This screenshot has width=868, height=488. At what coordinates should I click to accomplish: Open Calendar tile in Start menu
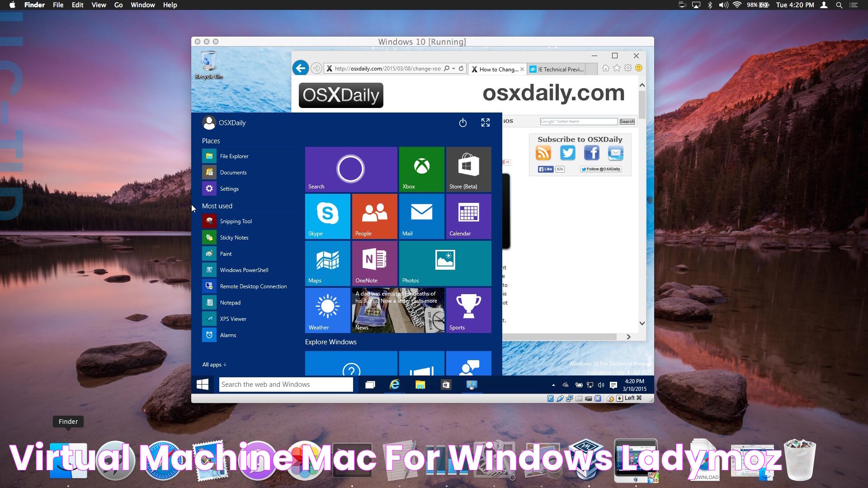[468, 216]
